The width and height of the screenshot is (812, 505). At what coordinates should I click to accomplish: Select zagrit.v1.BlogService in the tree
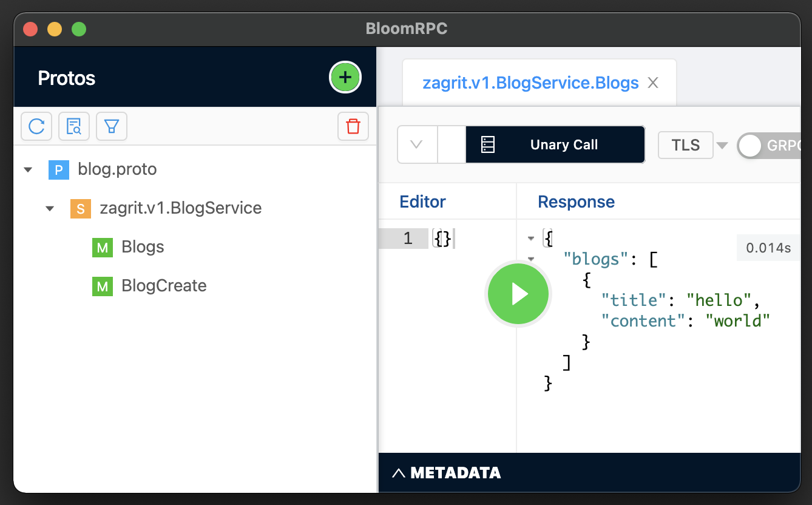click(181, 208)
